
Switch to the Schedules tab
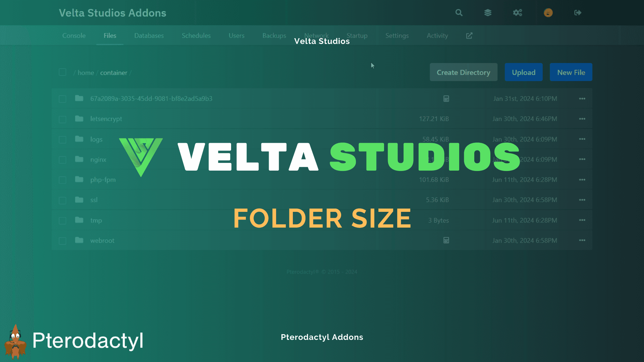click(196, 35)
